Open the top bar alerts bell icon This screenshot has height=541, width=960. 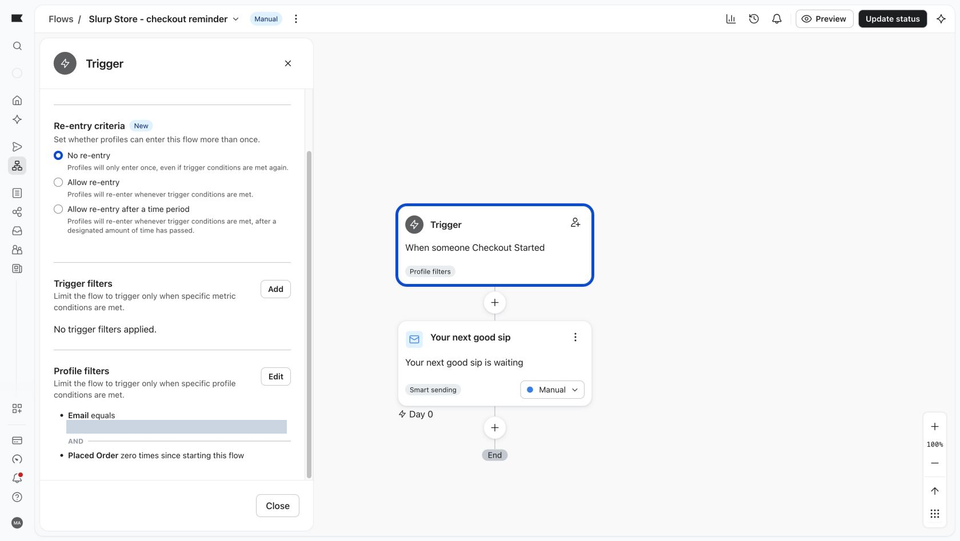tap(776, 19)
